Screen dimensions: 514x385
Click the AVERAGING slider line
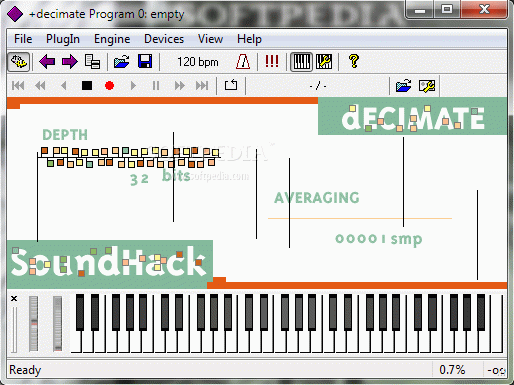click(360, 218)
